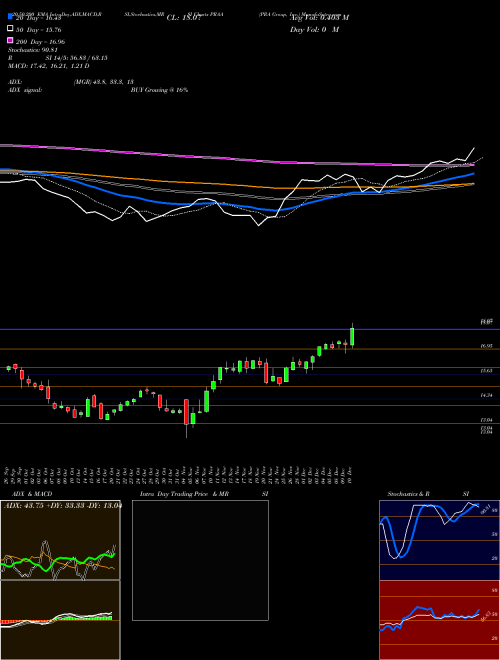
Task: Click the 'ADX signal:' label
Action: (x=25, y=90)
